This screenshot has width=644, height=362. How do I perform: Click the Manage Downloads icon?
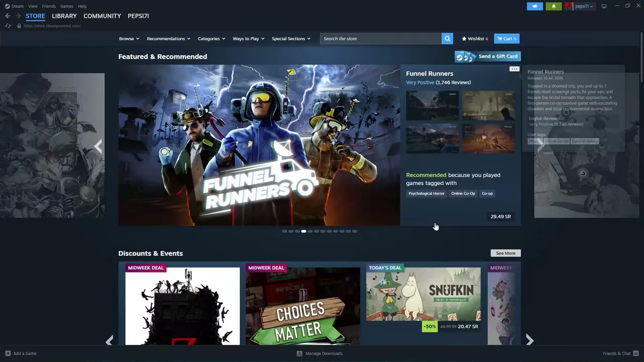pos(299,353)
